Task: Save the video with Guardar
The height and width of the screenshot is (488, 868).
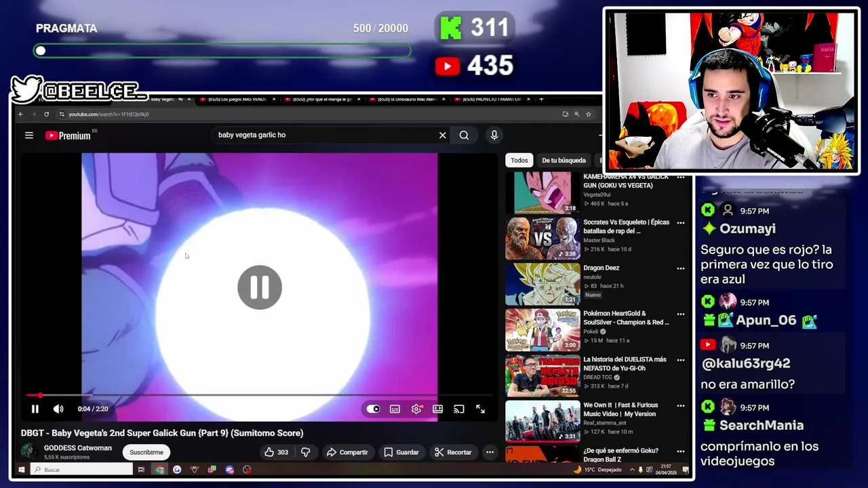Action: pyautogui.click(x=401, y=452)
